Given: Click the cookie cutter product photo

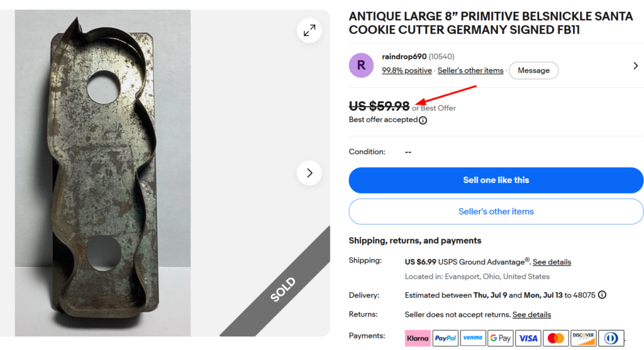Looking at the screenshot, I should tap(103, 173).
